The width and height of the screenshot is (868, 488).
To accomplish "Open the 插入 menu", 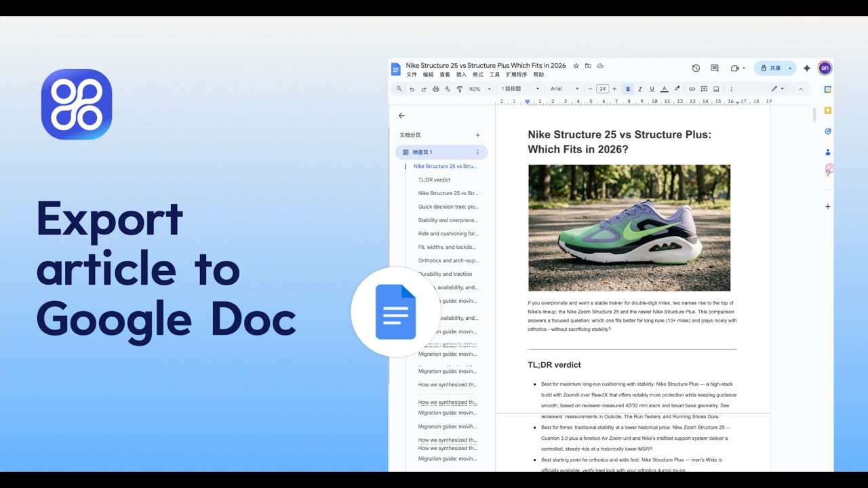I will point(461,75).
